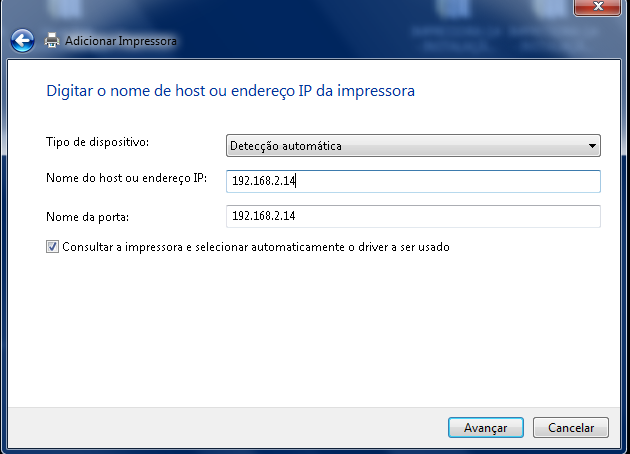Click into the Nome da porta field

(413, 216)
